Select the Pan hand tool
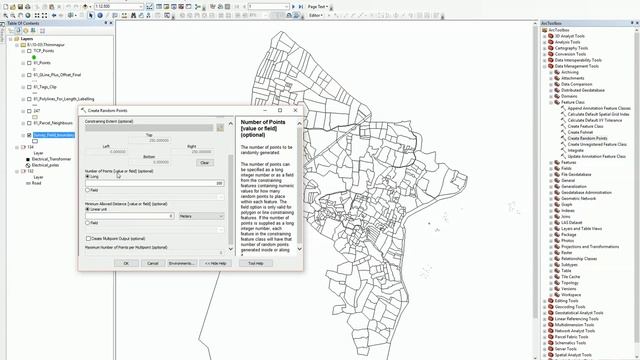The height and width of the screenshot is (360, 640). point(20,16)
